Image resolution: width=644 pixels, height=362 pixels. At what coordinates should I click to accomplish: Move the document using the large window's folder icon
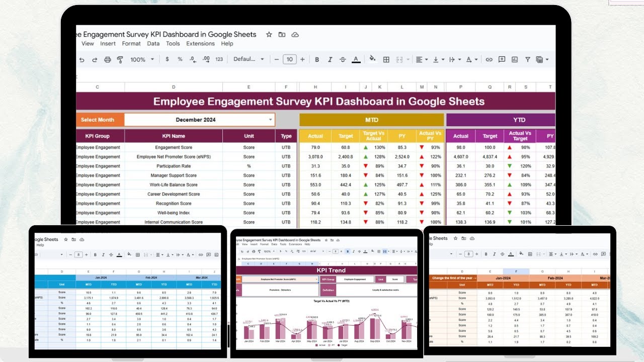click(282, 35)
